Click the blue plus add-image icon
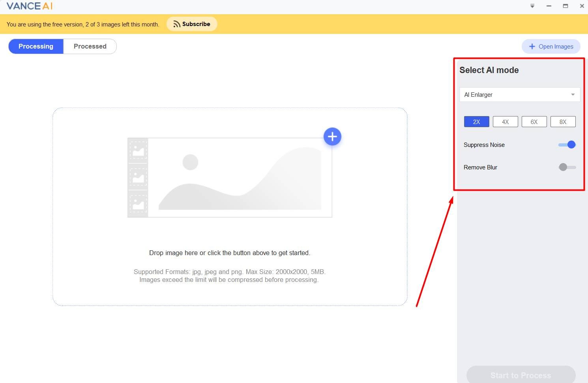Screen dimensions: 588x383 point(332,137)
